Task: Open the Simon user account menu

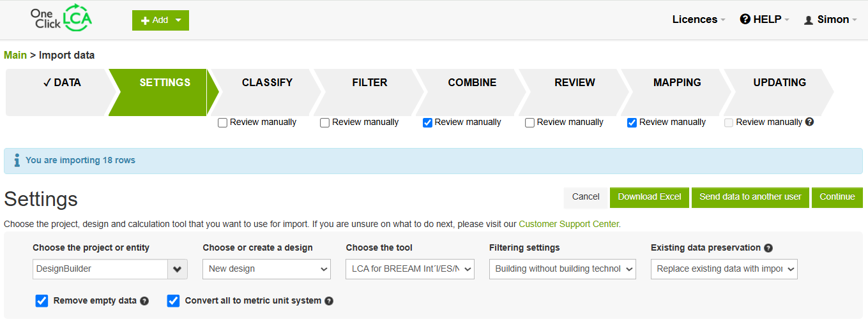Action: pos(830,20)
